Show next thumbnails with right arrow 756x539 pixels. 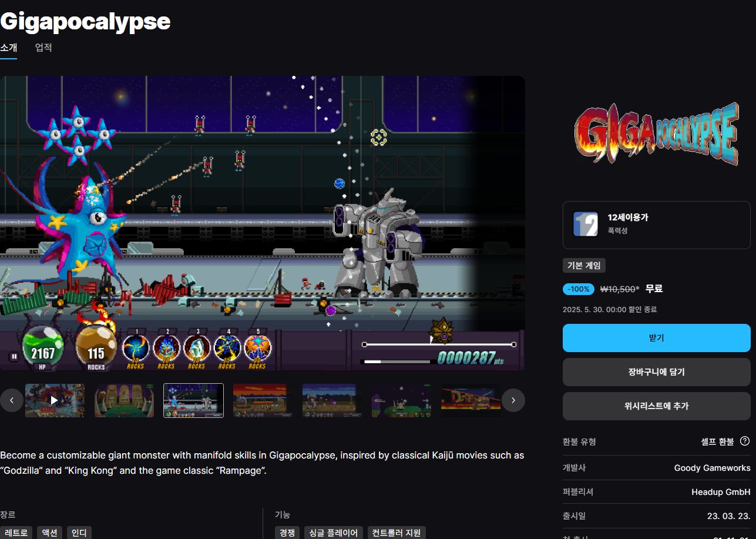click(x=513, y=400)
